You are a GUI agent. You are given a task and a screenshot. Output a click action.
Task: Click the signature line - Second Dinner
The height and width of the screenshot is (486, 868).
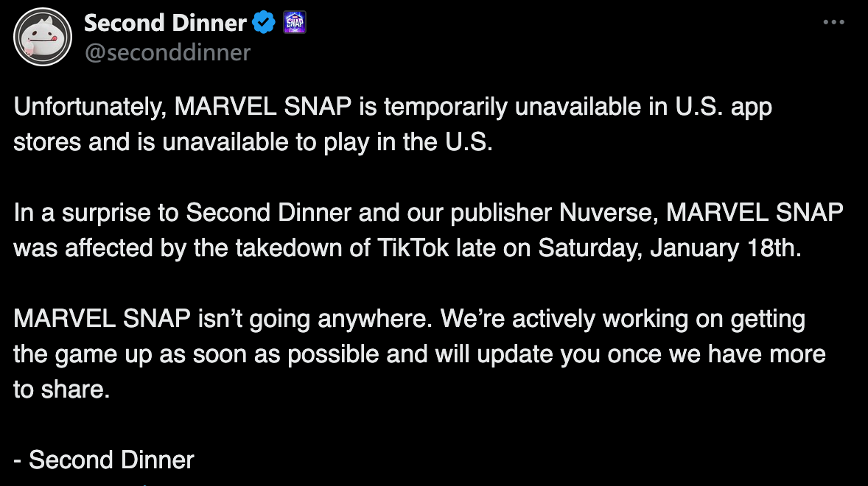click(103, 460)
